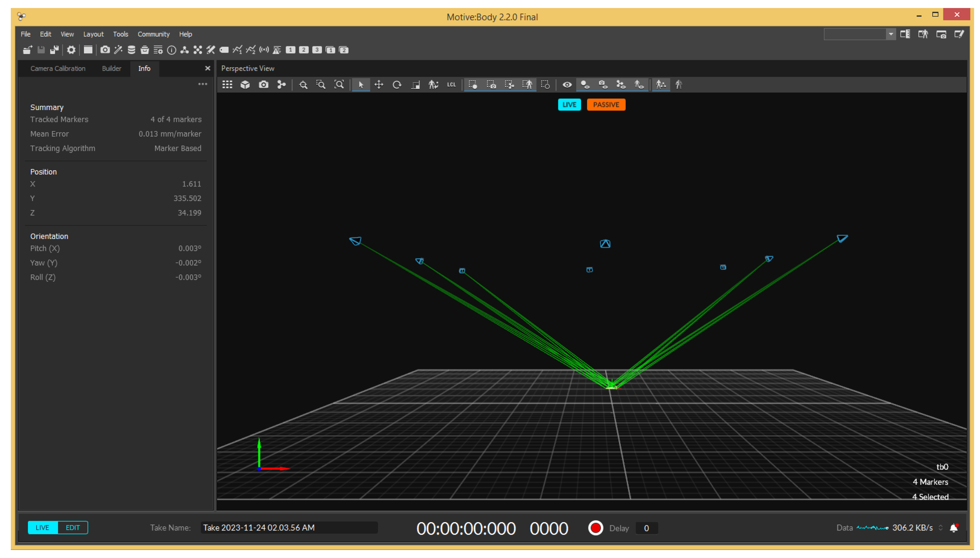Click the zoom-to-fit magnifier icon
Screen dimensions: 980x558
(339, 85)
